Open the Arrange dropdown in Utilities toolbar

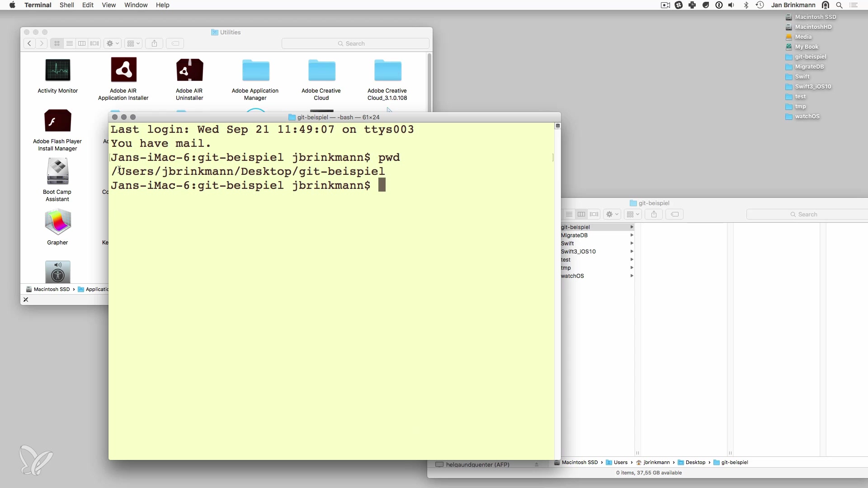133,43
